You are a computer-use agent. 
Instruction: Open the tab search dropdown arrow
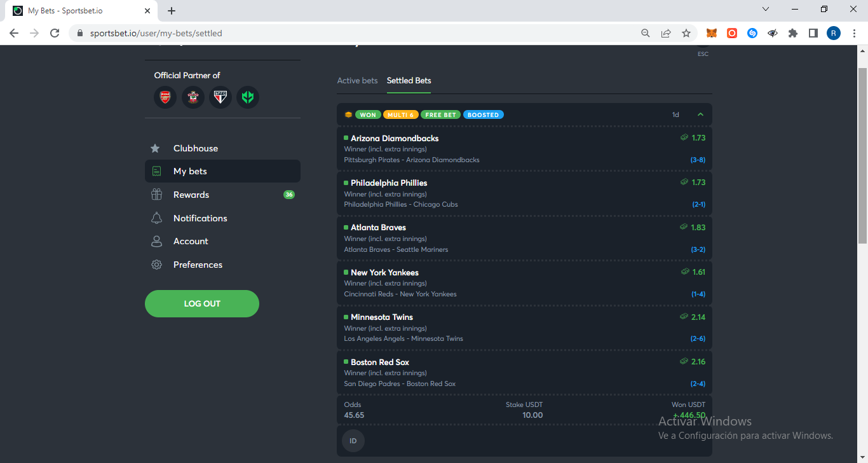766,10
